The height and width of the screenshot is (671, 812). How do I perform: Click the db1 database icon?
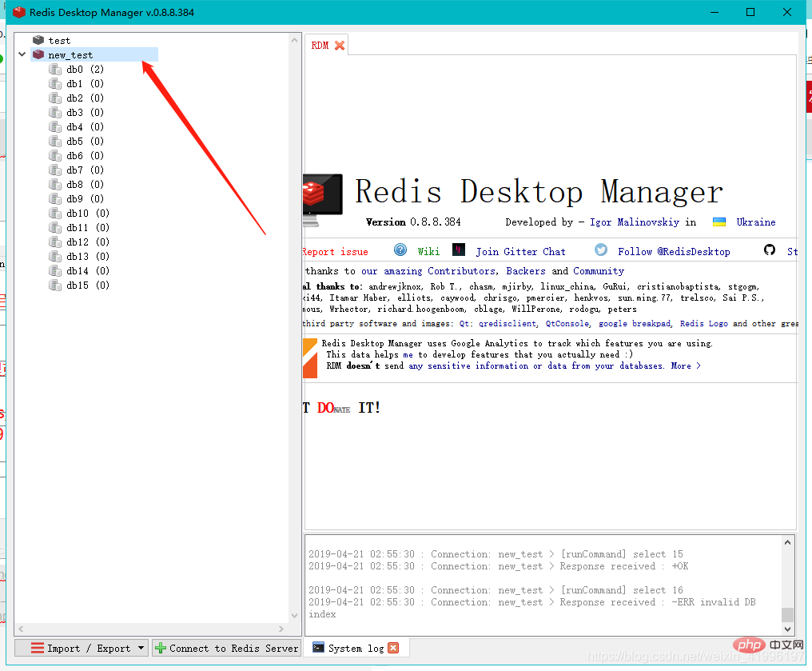click(x=55, y=83)
